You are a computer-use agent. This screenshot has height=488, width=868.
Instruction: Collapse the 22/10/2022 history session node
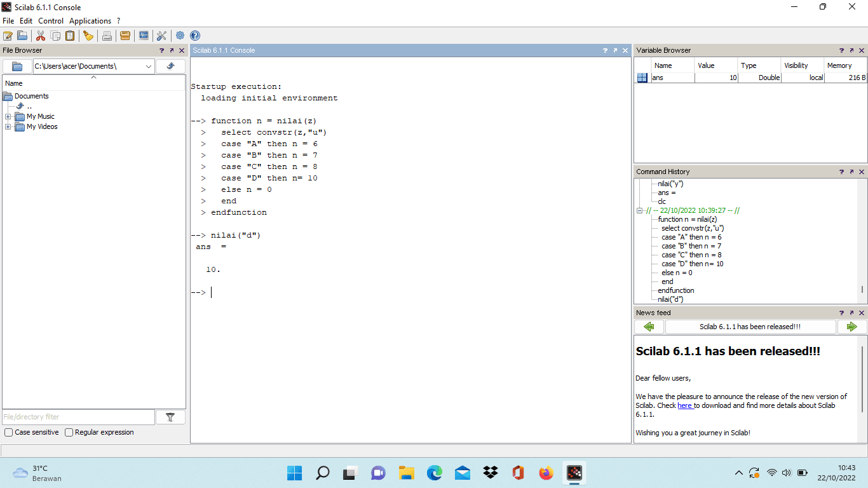640,210
